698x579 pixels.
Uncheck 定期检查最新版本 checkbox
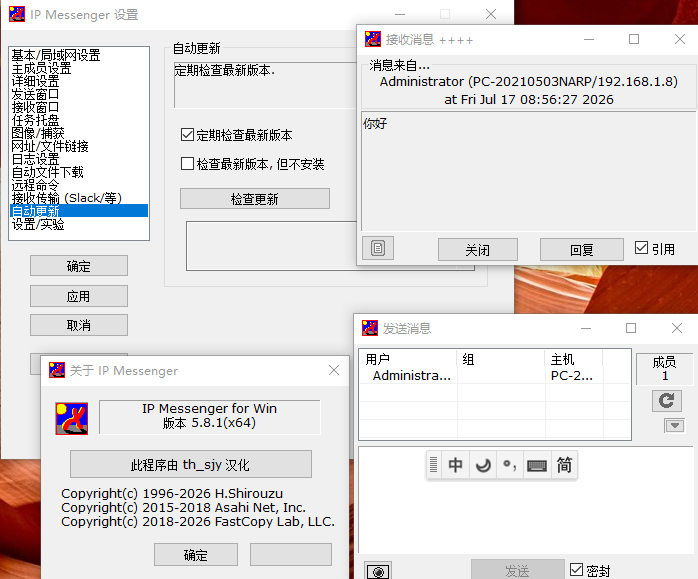(187, 134)
